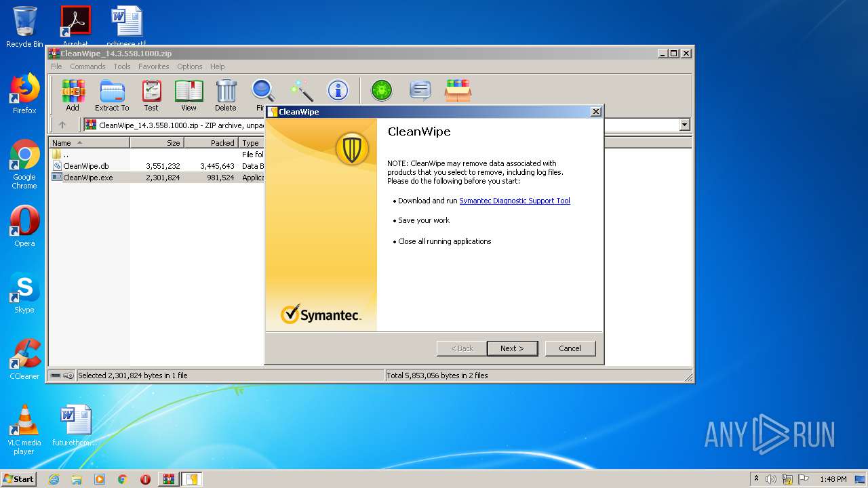Select the Skype desktop shortcut
Viewport: 868px width, 488px height.
[x=24, y=293]
